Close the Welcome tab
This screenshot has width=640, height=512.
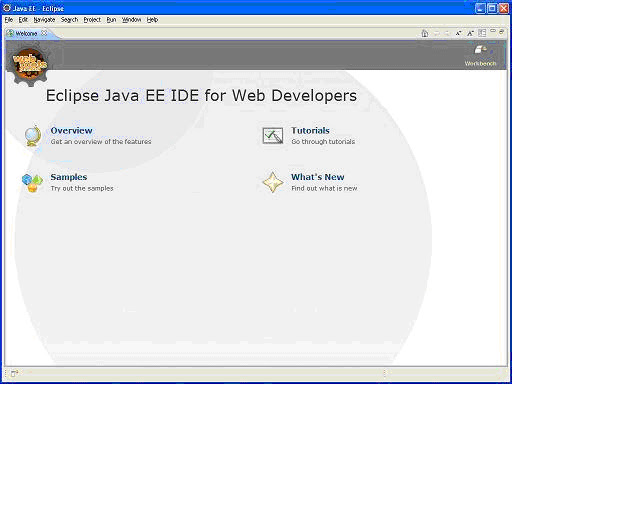click(44, 33)
